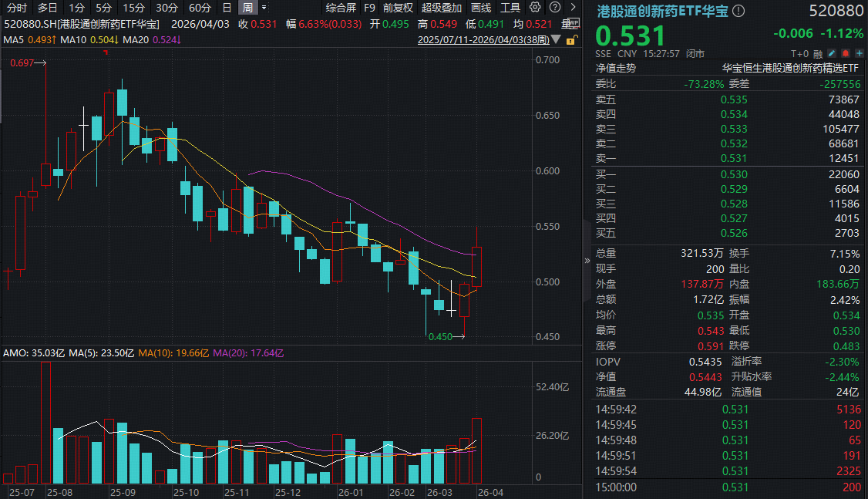
Task: Open the 工具 tools button
Action: (x=510, y=8)
